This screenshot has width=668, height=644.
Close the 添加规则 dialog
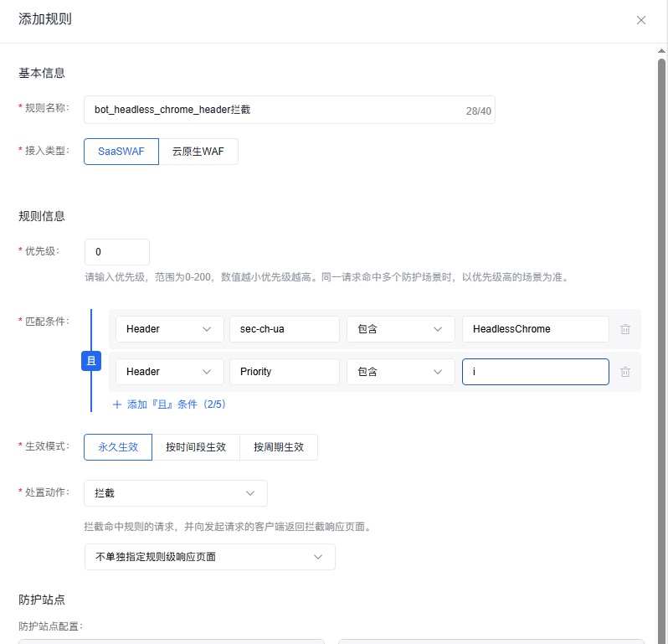coord(640,20)
